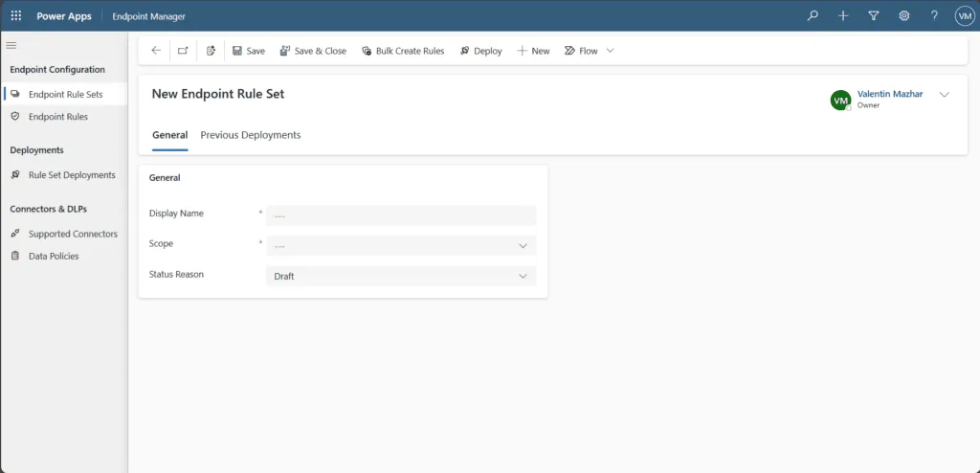Click the Valentin Mazhar owner link

tap(890, 94)
